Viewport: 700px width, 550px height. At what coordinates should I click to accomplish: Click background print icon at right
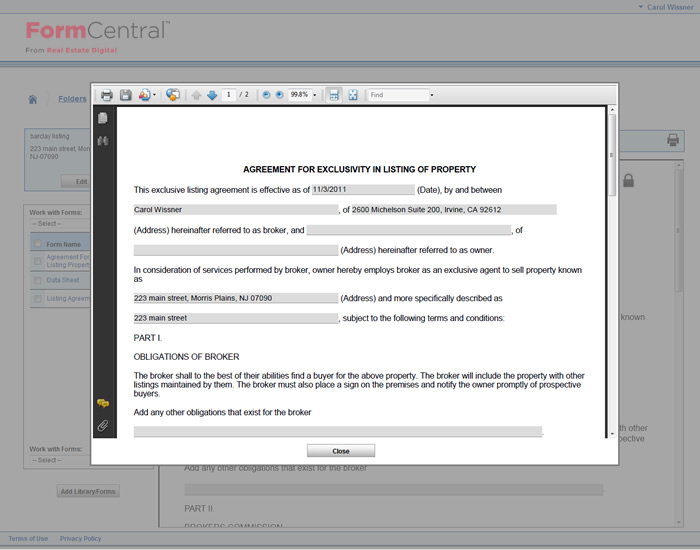pyautogui.click(x=673, y=140)
